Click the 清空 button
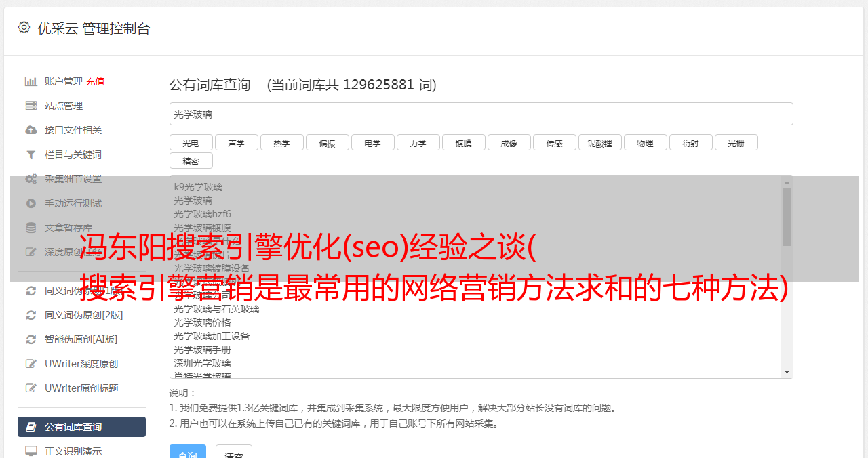The width and height of the screenshot is (868, 458). (x=234, y=453)
